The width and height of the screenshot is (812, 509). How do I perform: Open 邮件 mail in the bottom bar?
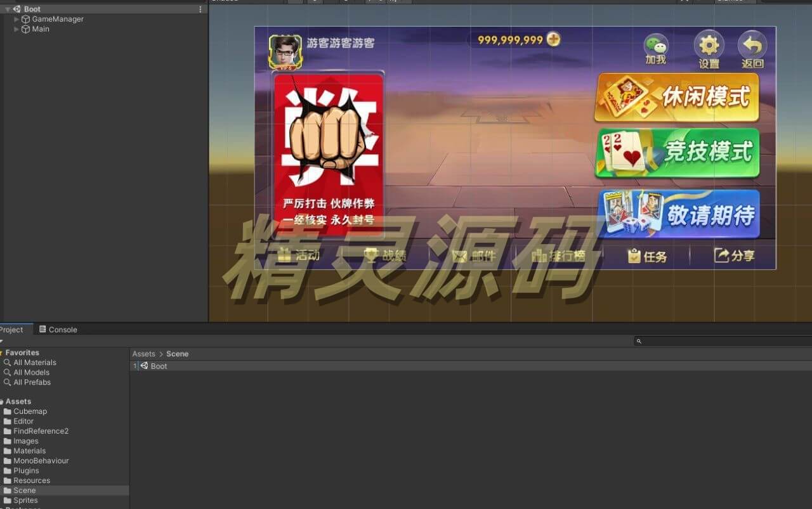pos(474,255)
